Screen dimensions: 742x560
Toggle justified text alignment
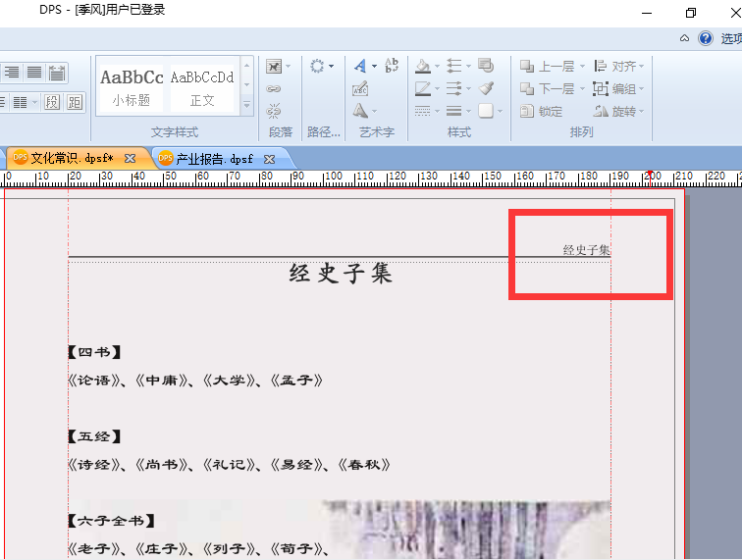coord(34,73)
